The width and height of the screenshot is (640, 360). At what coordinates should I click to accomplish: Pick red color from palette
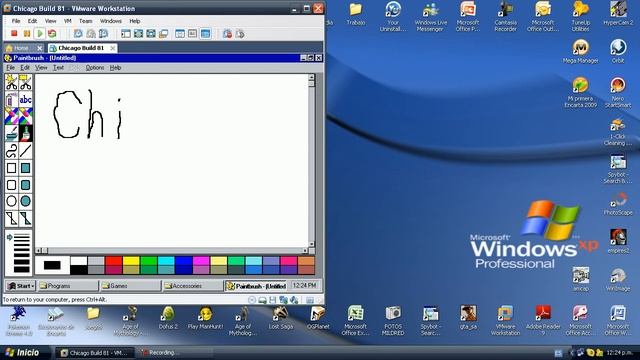click(x=114, y=261)
